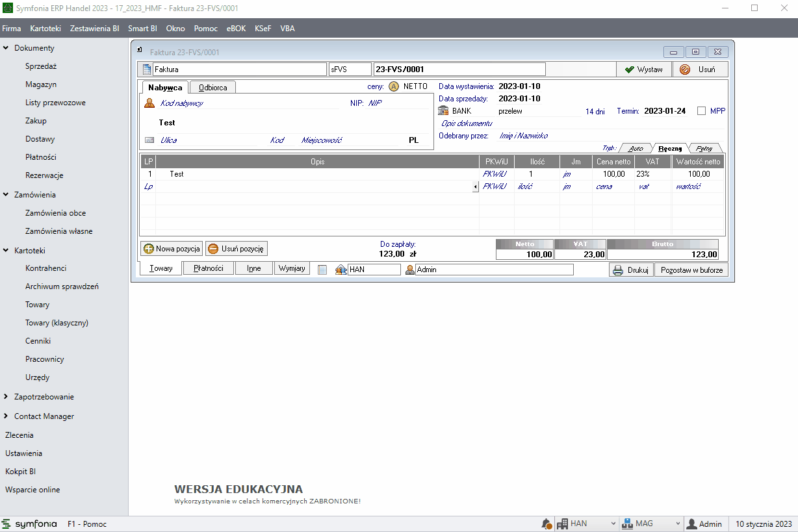The height and width of the screenshot is (532, 798).
Task: Click the round A prices icon
Action: click(394, 86)
